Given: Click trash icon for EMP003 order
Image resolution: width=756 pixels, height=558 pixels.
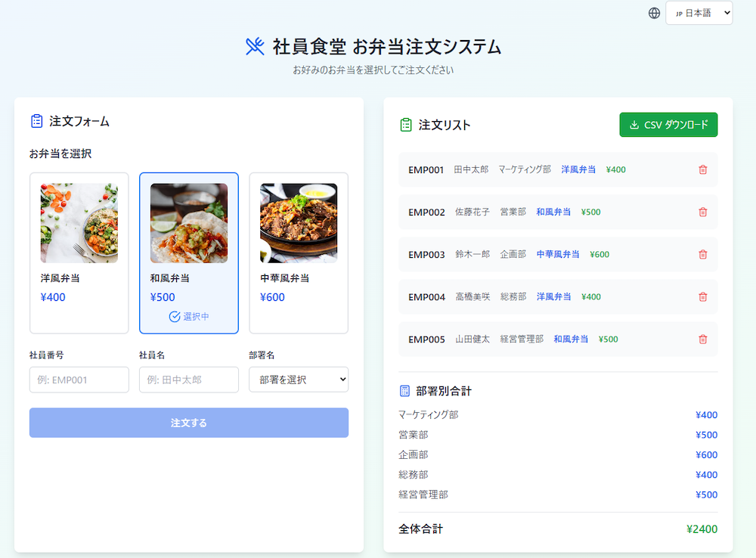Looking at the screenshot, I should 702,255.
